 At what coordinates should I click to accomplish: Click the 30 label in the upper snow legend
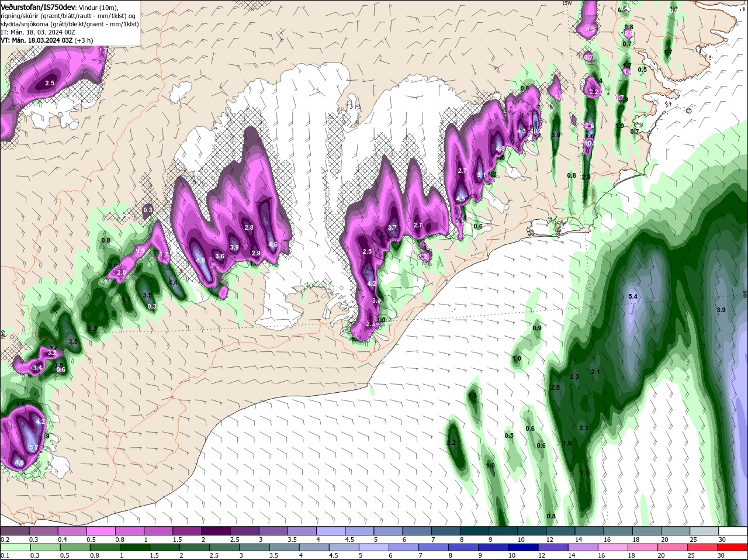pos(722,540)
